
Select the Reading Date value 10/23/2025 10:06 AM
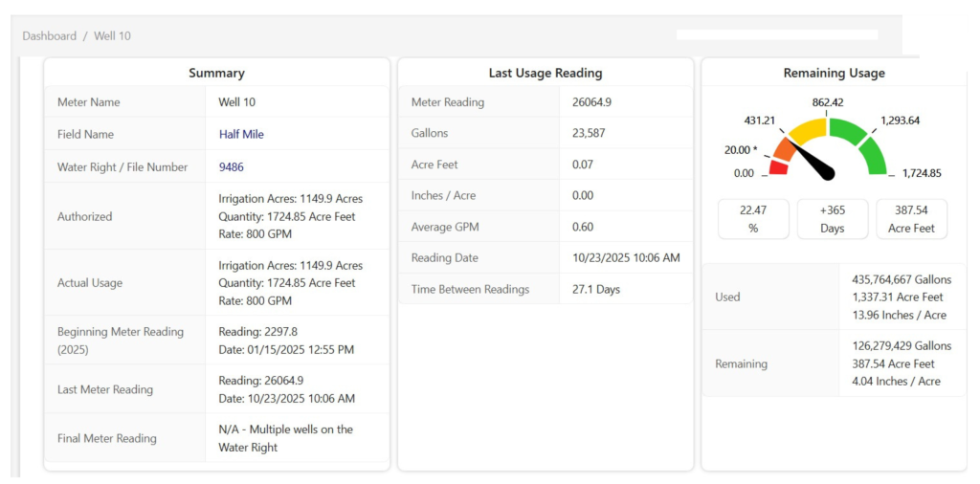pos(626,258)
